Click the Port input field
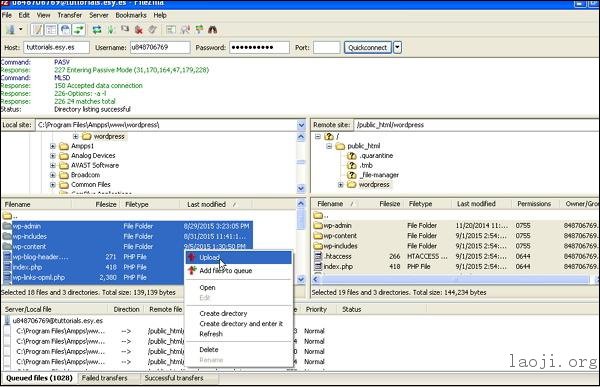This screenshot has width=600, height=387. (x=326, y=47)
